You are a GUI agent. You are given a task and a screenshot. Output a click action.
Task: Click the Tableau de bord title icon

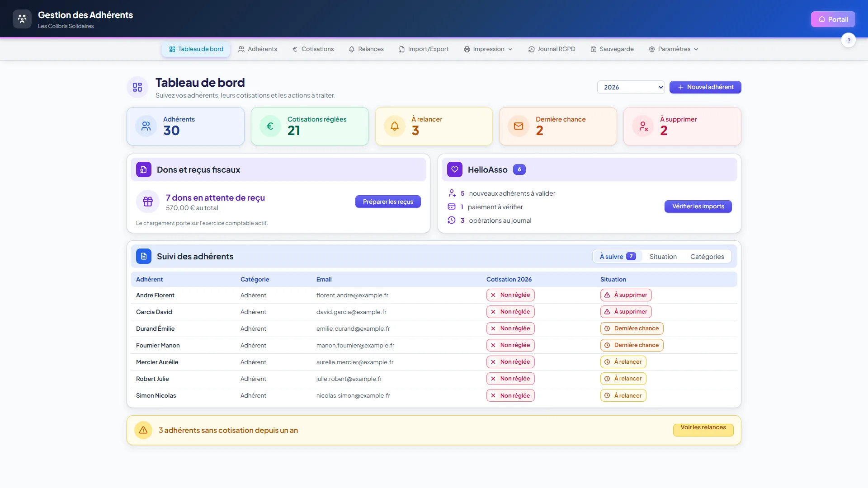137,87
